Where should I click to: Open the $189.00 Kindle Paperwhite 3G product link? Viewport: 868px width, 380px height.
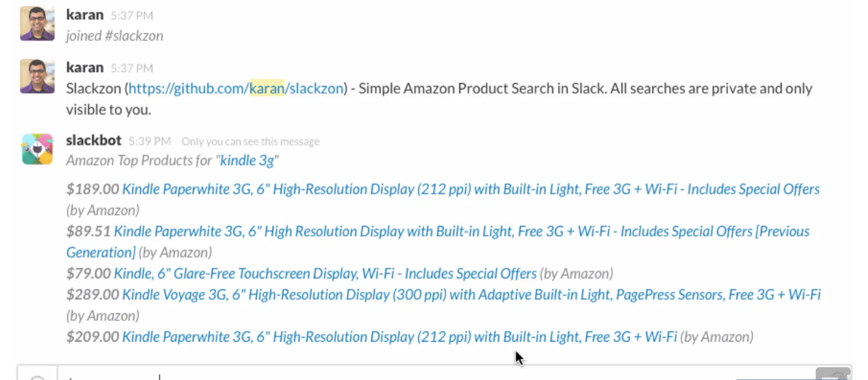point(471,189)
